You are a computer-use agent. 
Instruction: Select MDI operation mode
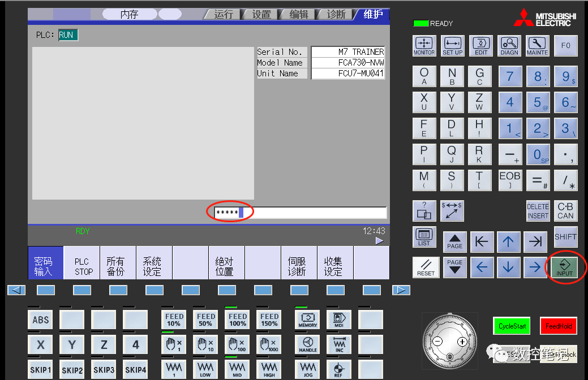(x=339, y=319)
